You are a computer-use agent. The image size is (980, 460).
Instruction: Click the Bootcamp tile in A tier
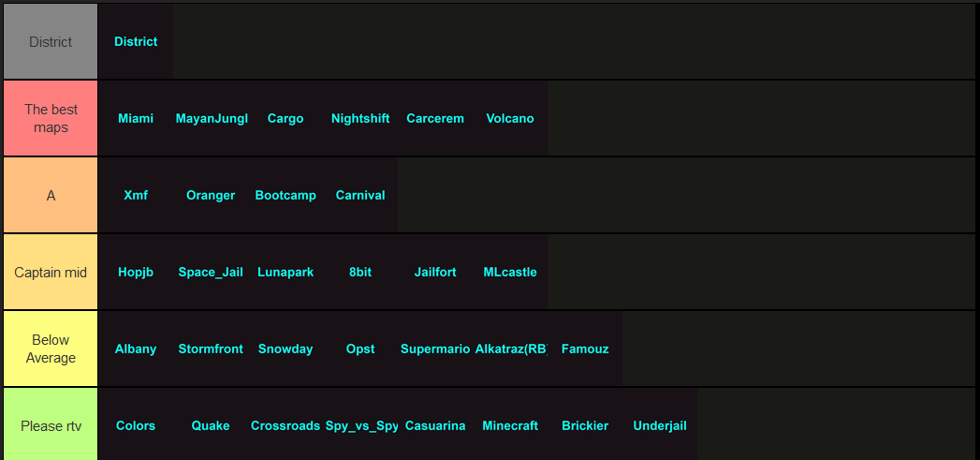point(285,195)
